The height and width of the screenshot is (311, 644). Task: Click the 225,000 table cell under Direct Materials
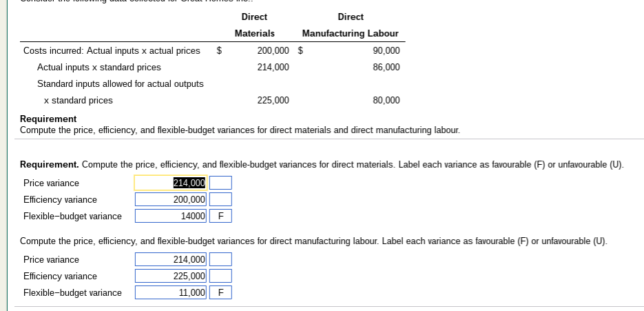point(273,101)
